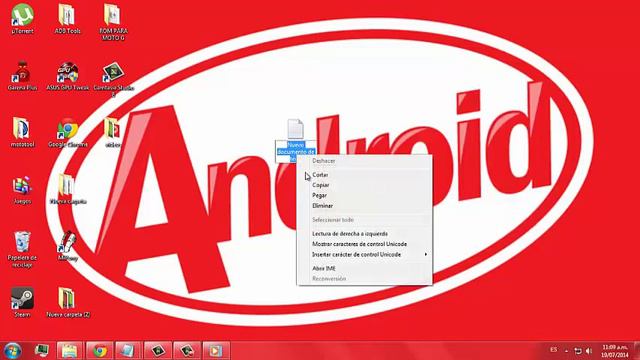Open the volume control in system tray

(589, 351)
